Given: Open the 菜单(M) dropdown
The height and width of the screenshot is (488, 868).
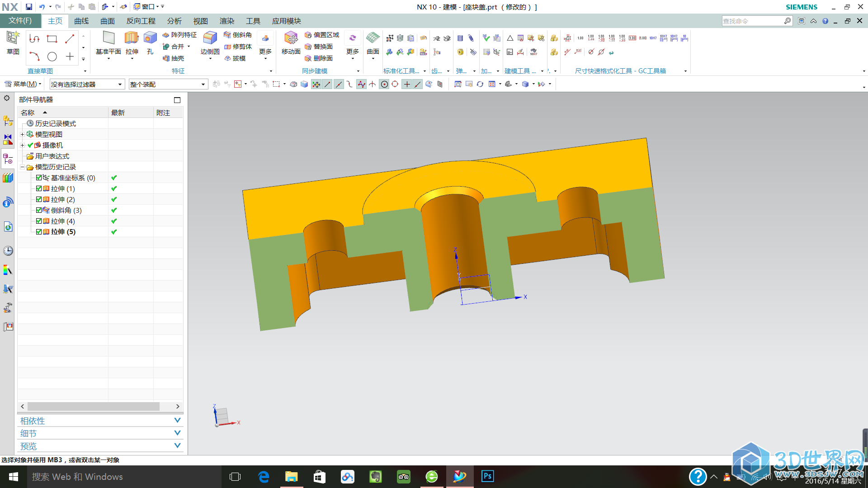Looking at the screenshot, I should [x=23, y=84].
